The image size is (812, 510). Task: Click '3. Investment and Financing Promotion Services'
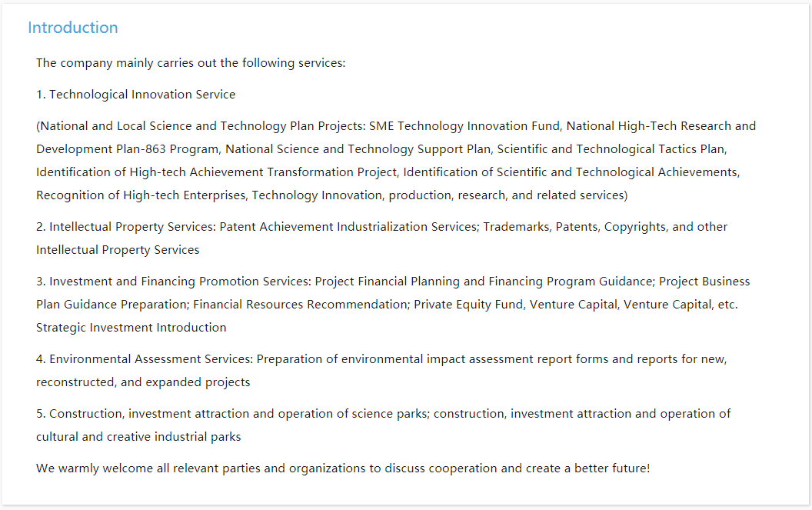click(173, 282)
